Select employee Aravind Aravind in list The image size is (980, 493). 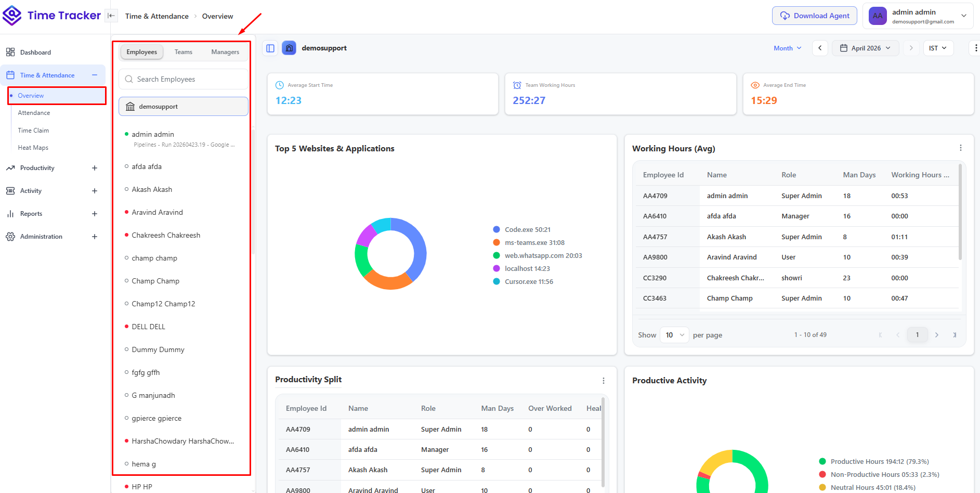[x=157, y=212]
